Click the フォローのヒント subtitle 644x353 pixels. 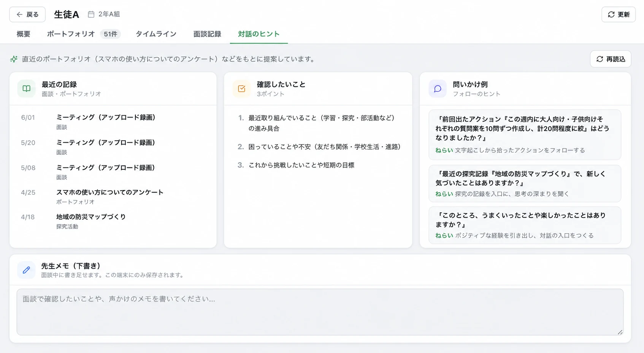click(476, 94)
